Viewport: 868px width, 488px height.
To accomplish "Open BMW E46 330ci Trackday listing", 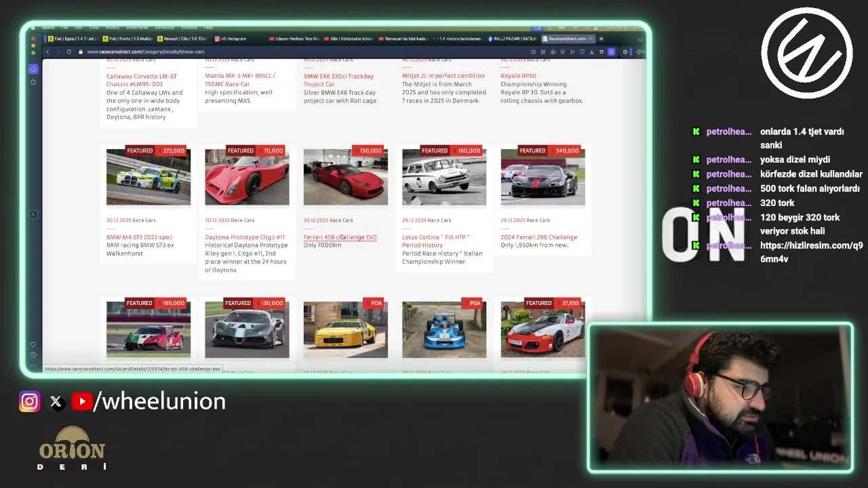I will (338, 80).
